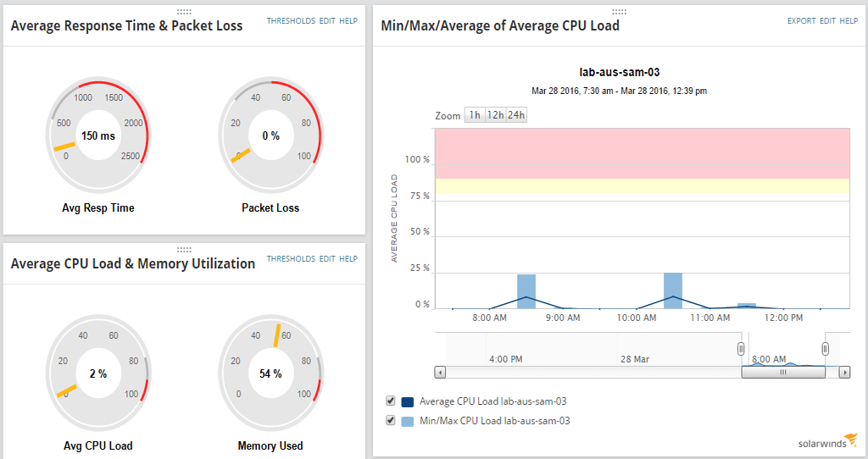Open Help for Min/Max/Average CPU Load chart
868x459 pixels.
point(849,20)
